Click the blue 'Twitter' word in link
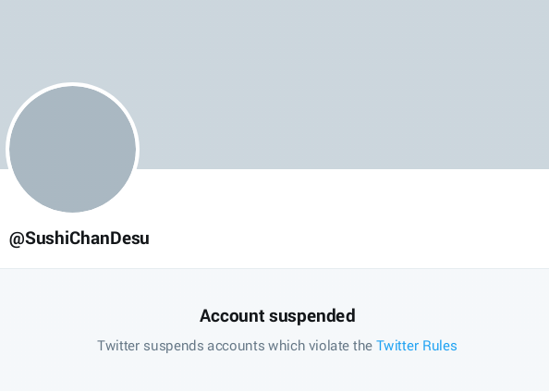The image size is (549, 392). click(x=397, y=346)
